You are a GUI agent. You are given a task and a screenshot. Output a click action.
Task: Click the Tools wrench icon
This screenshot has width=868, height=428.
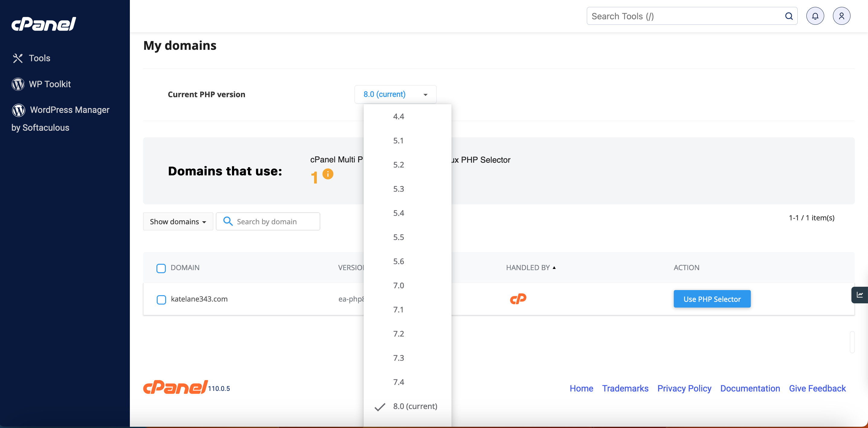(x=18, y=58)
